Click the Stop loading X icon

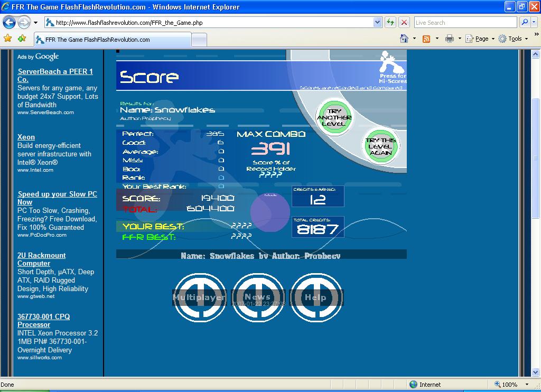pyautogui.click(x=404, y=22)
